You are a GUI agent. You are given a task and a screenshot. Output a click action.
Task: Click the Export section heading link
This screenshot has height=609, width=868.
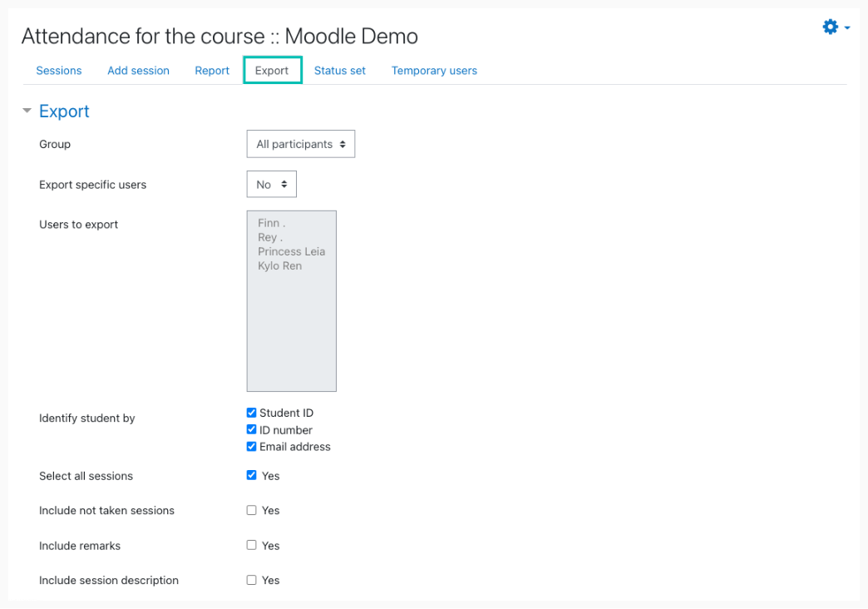pyautogui.click(x=64, y=111)
